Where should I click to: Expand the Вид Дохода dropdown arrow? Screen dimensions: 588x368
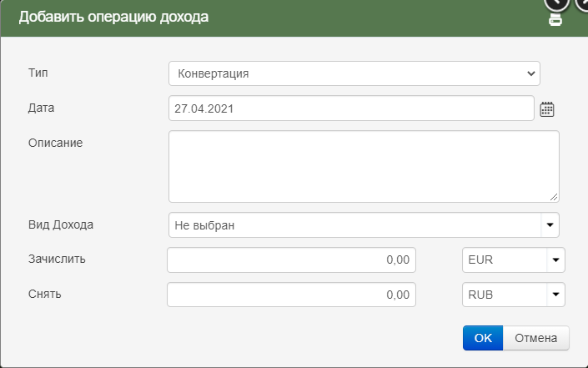[550, 225]
